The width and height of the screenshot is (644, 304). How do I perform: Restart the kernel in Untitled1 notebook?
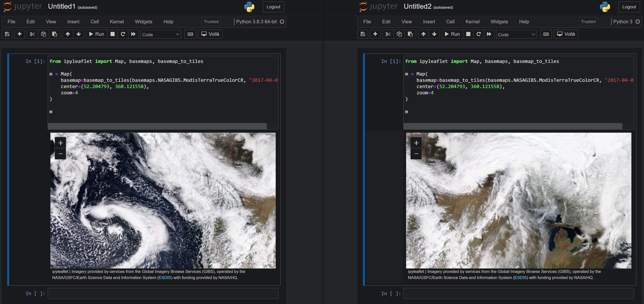pyautogui.click(x=123, y=34)
